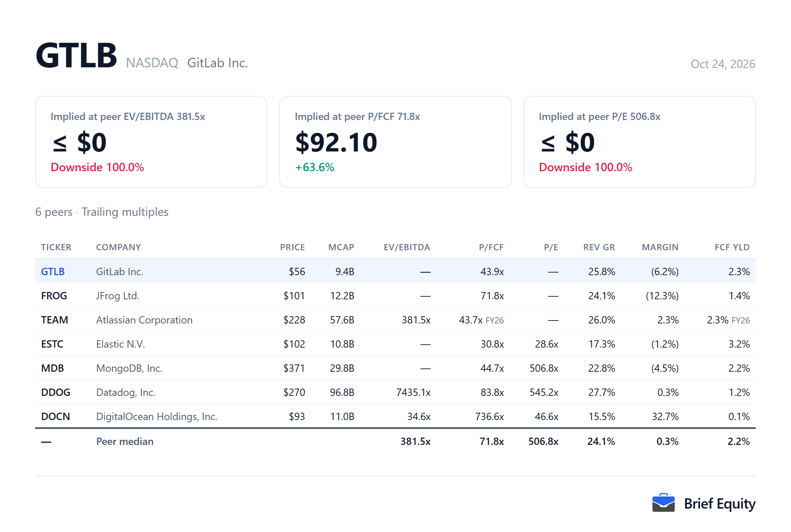Select the $92.10 implied P/FCF card
Viewport: 791px width, 532px height.
pos(395,142)
